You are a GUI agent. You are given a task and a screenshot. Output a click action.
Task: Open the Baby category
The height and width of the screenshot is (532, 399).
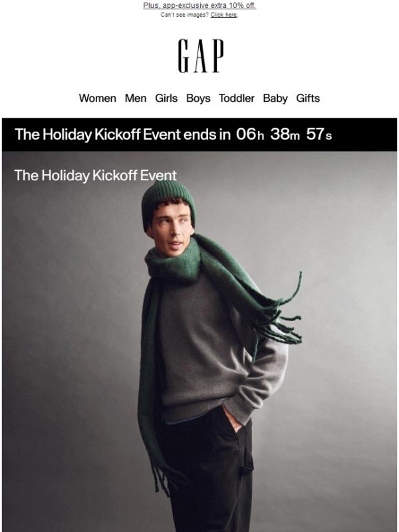pos(275,98)
